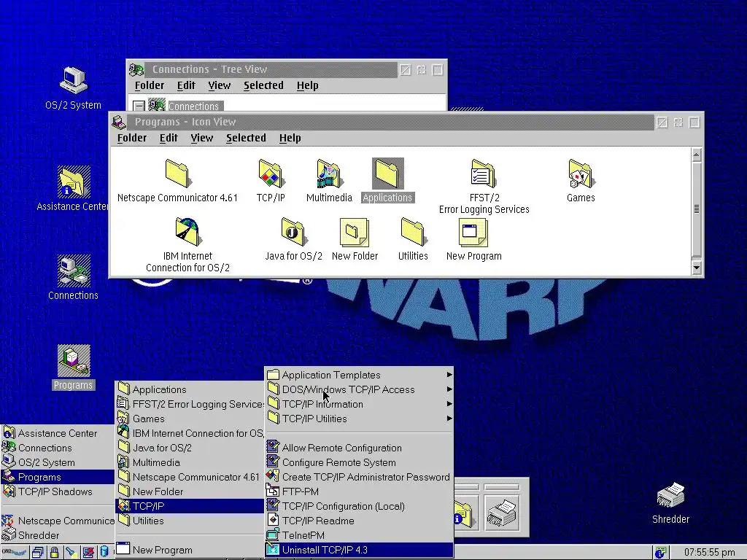747x560 pixels.
Task: Open the Shredder desktop icon
Action: point(670,495)
